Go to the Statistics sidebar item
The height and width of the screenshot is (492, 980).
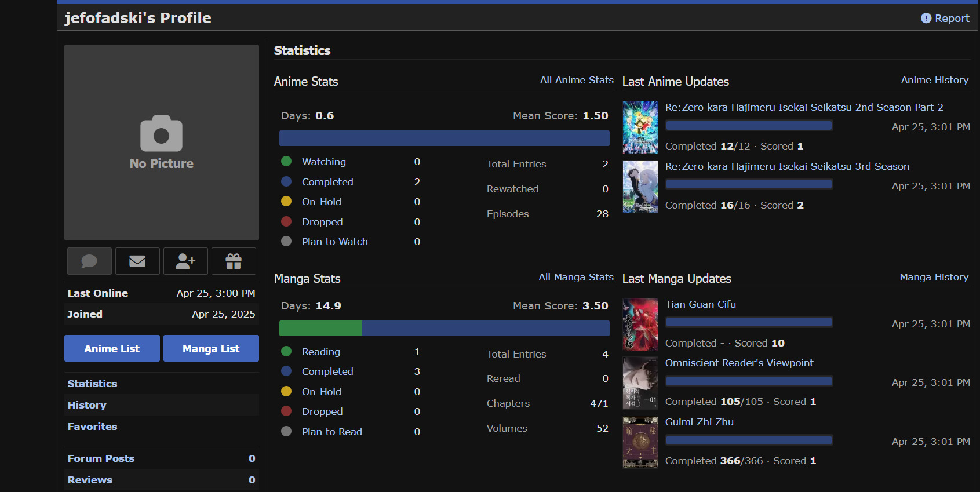pos(92,384)
